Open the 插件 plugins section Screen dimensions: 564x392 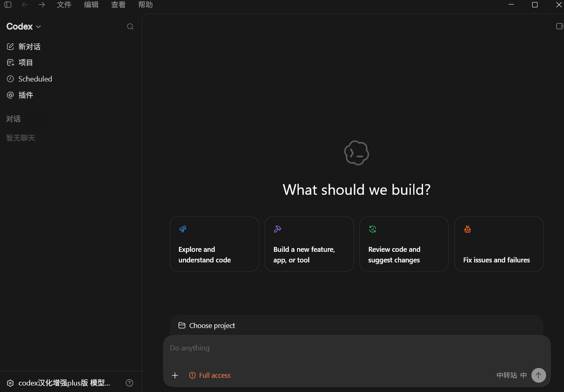pyautogui.click(x=26, y=95)
